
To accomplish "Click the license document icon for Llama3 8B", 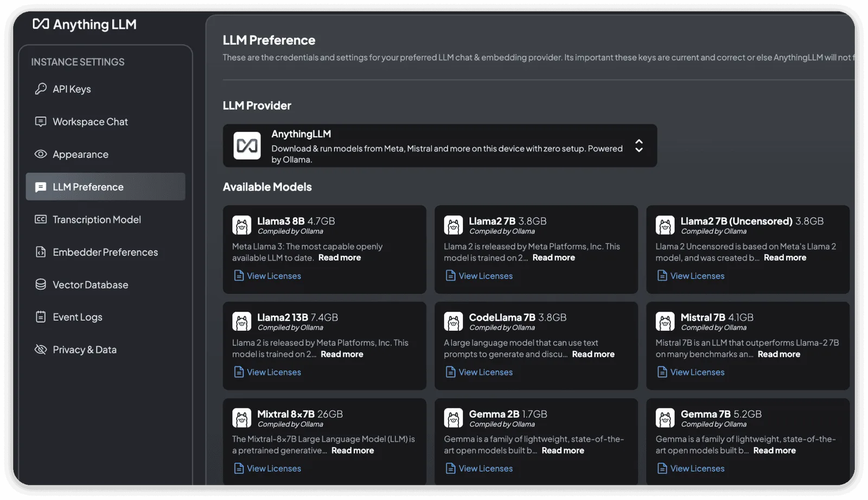I will pos(239,276).
